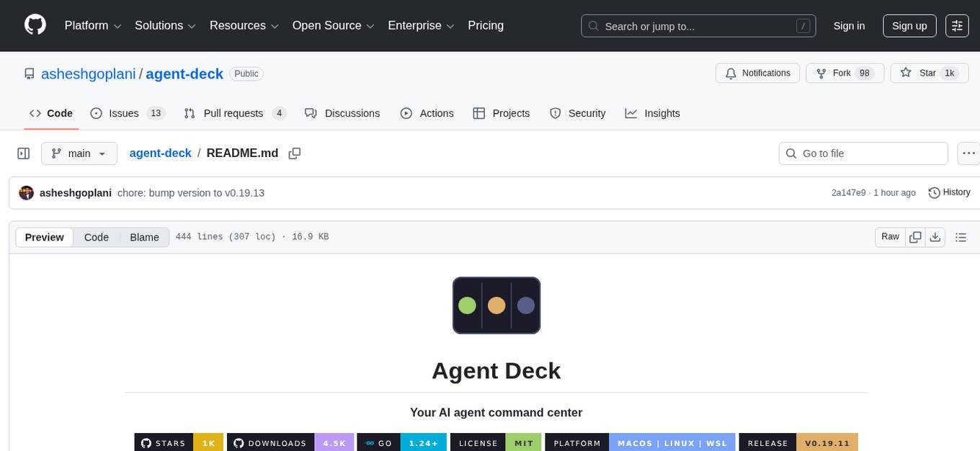Open the main branch selector
This screenshot has height=451, width=980.
coord(79,153)
